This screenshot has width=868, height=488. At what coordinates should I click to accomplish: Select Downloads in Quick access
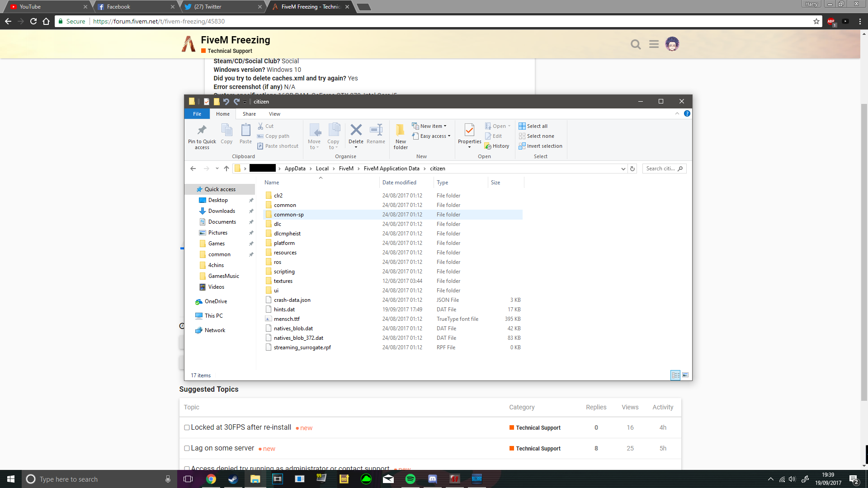pyautogui.click(x=222, y=211)
